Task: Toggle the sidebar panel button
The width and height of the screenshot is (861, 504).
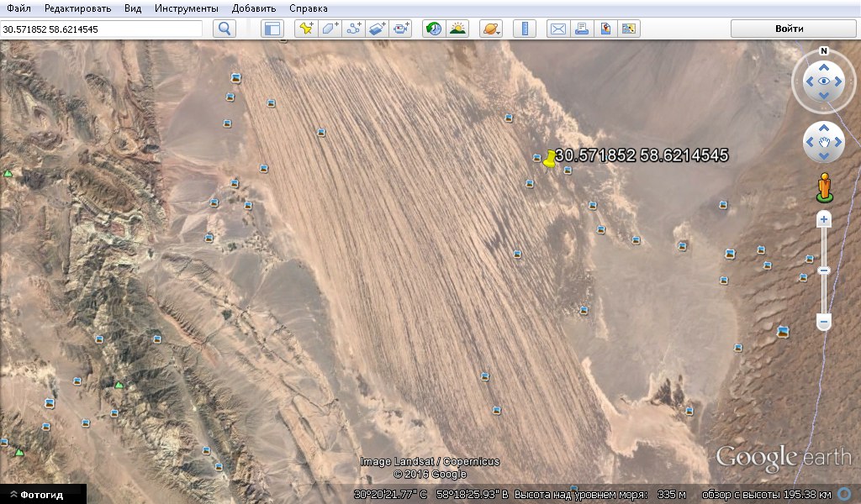Action: click(272, 29)
